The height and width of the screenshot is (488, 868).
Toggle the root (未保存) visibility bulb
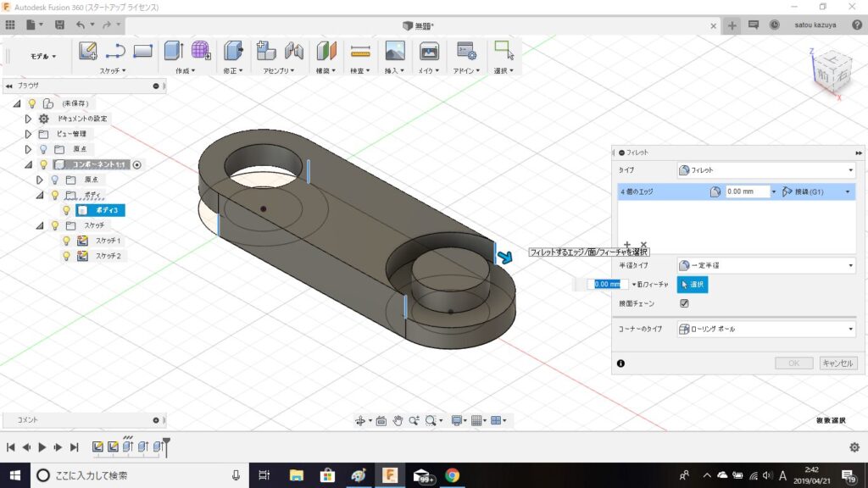pos(32,103)
